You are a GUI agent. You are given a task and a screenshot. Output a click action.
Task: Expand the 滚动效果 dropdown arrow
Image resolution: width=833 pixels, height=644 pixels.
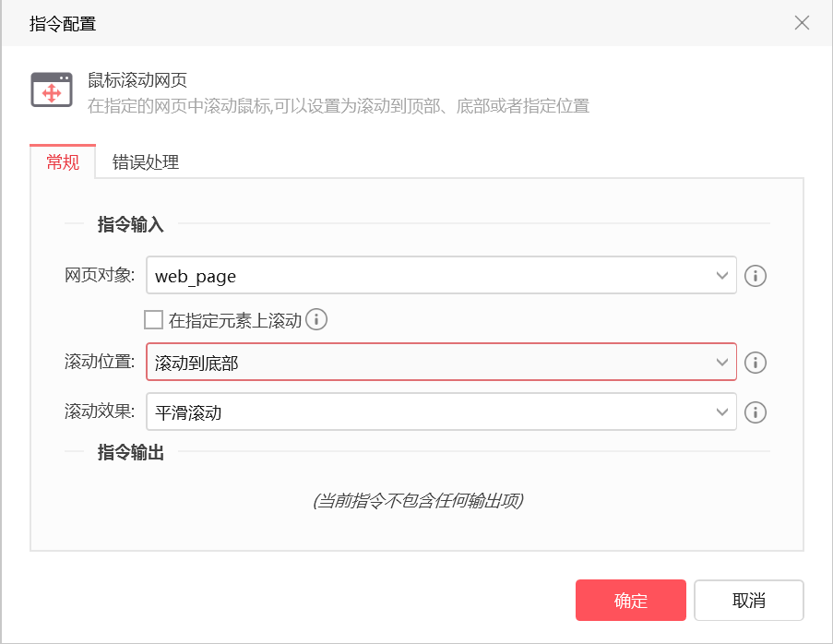(x=721, y=411)
